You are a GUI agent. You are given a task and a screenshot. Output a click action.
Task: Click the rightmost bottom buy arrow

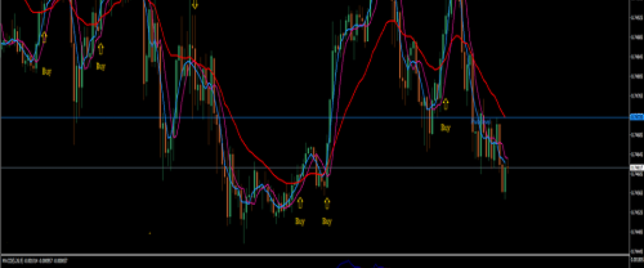tap(327, 203)
